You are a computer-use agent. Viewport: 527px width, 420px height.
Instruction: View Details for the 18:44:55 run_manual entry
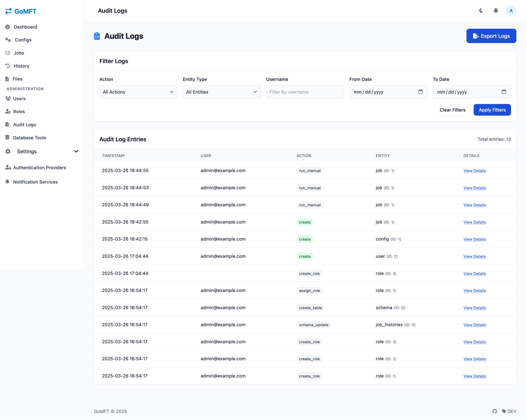point(474,171)
